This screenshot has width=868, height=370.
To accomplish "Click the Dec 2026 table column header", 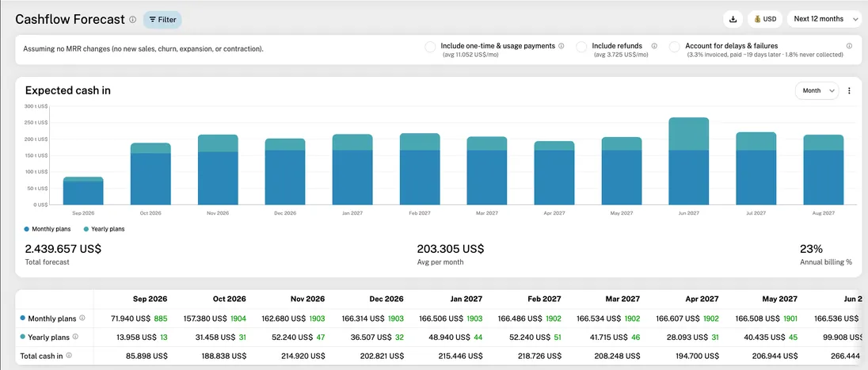I will (386, 299).
